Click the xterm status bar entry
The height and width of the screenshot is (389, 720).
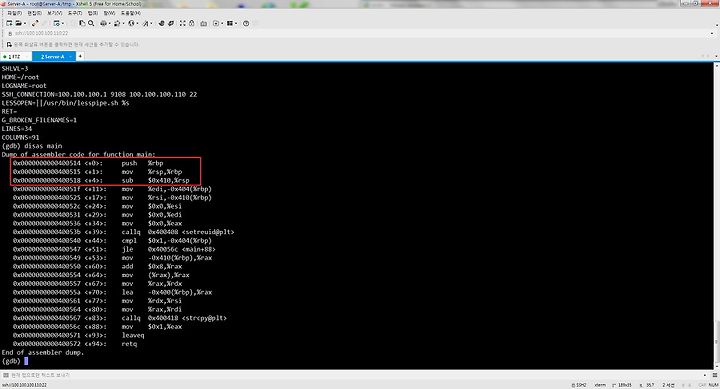600,385
